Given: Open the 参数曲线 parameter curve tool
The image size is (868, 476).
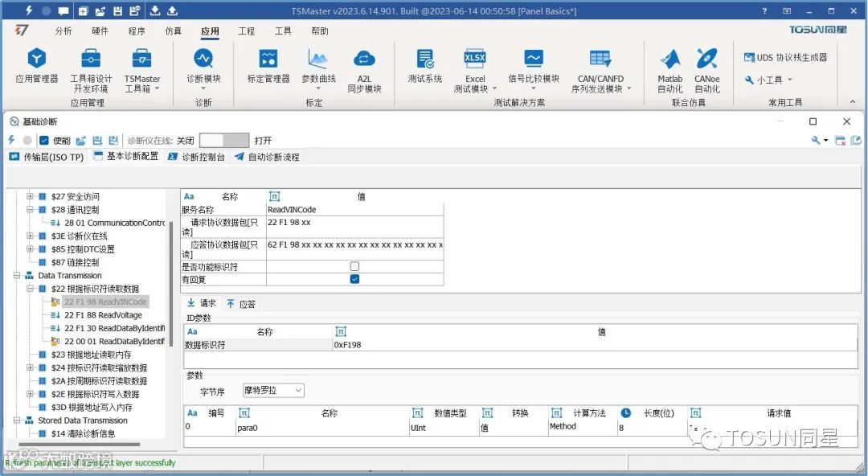Looking at the screenshot, I should (318, 68).
